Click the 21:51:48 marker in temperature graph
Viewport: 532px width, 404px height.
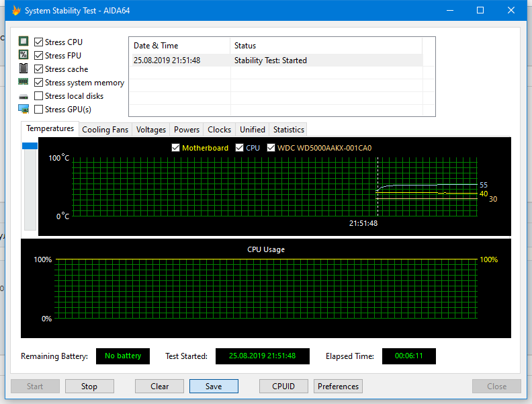click(363, 223)
